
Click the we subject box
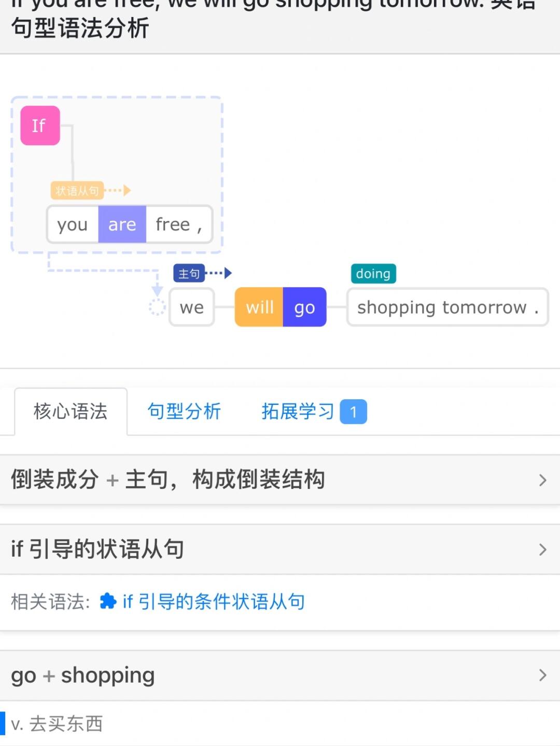(192, 307)
